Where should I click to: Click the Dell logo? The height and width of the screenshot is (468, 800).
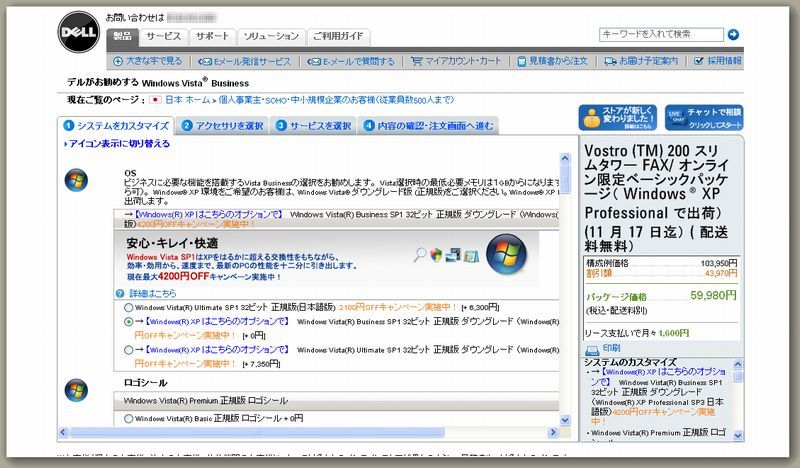pos(79,32)
